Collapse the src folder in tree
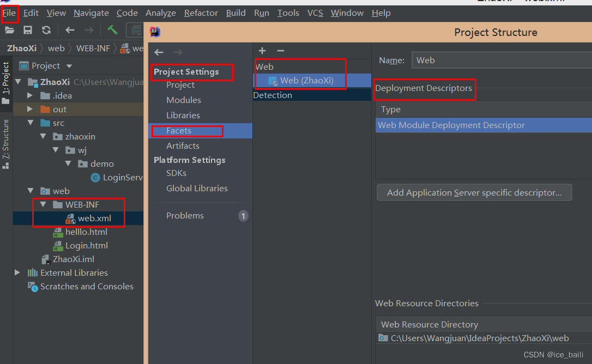592x364 pixels. 31,123
